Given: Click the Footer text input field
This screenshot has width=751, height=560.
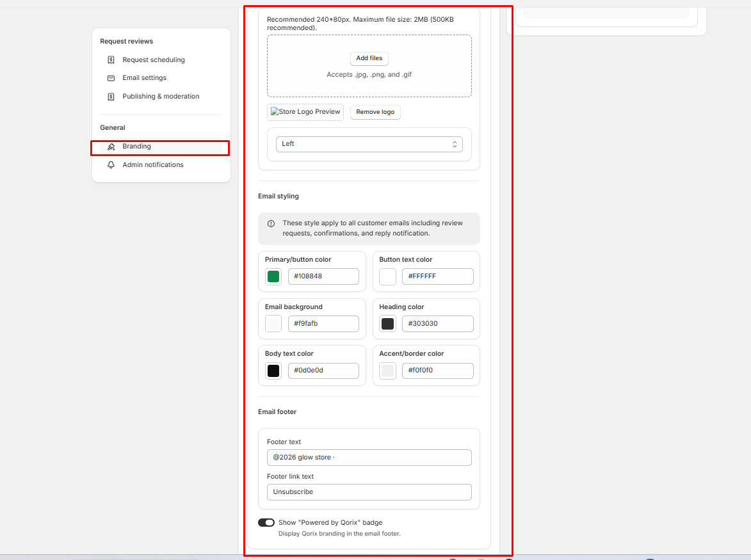Looking at the screenshot, I should pyautogui.click(x=369, y=458).
